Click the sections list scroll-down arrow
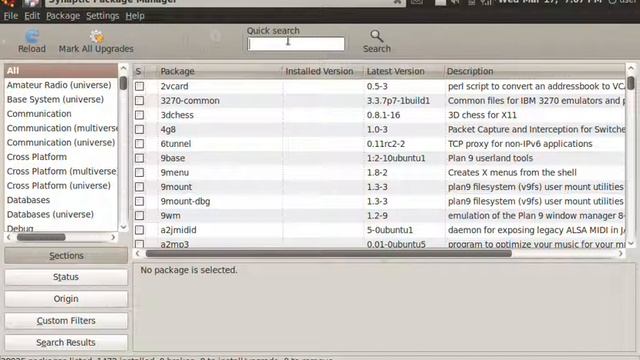The image size is (640, 360). pyautogui.click(x=123, y=227)
